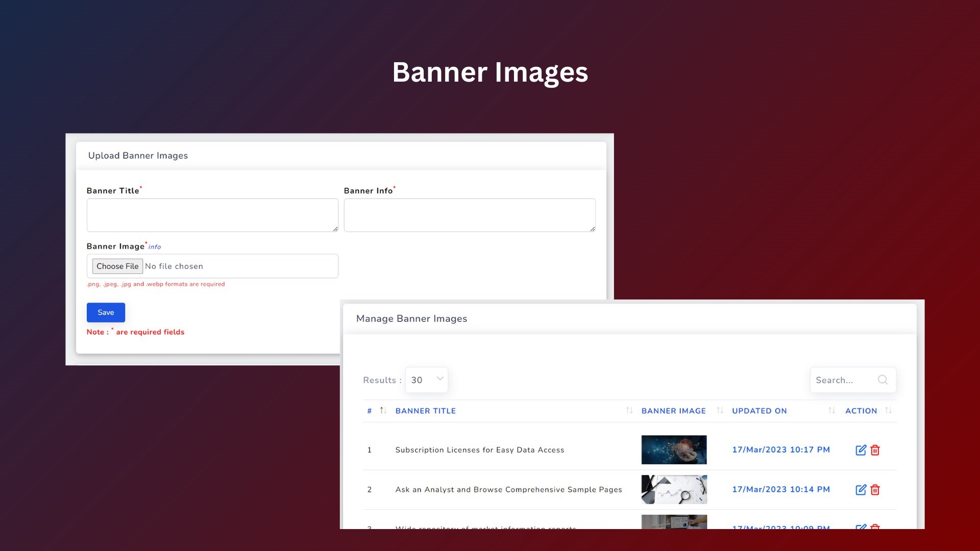Edit the Subscription Licenses banner entry
Viewport: 980px width, 551px height.
point(861,450)
